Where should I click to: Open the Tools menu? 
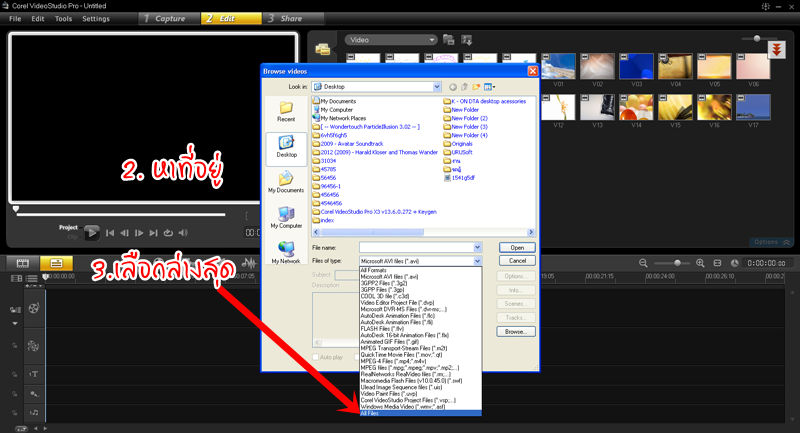pos(63,19)
